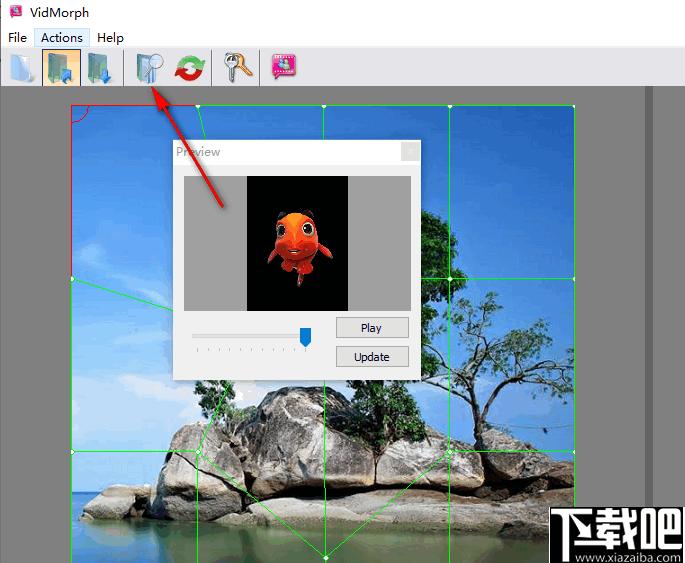The height and width of the screenshot is (563, 685).
Task: Click the vertical scrollbar beside the canvas
Action: click(x=649, y=325)
